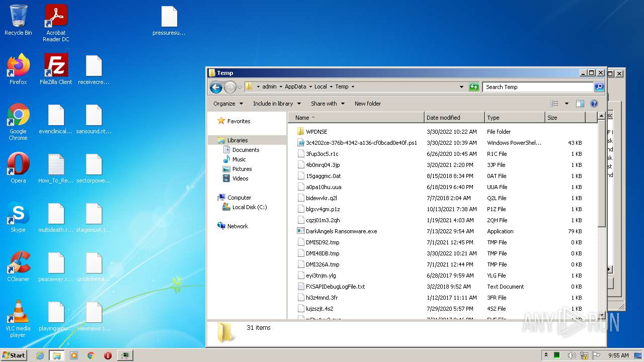Viewport: 644px width, 362px height.
Task: Click the Forward navigation arrow in Explorer
Action: [x=230, y=87]
